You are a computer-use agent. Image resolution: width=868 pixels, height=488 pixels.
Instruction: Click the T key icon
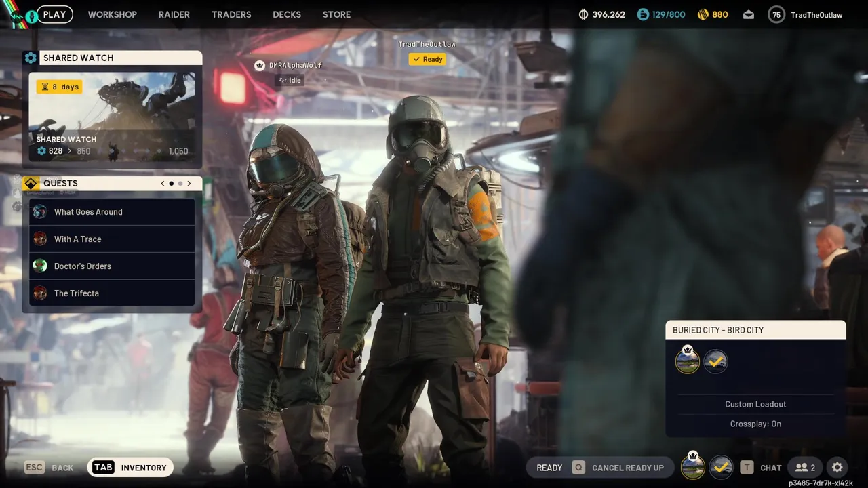point(747,467)
